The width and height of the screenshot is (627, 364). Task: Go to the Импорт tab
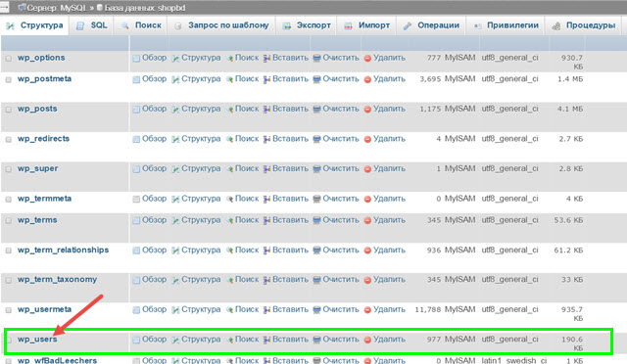pos(367,25)
